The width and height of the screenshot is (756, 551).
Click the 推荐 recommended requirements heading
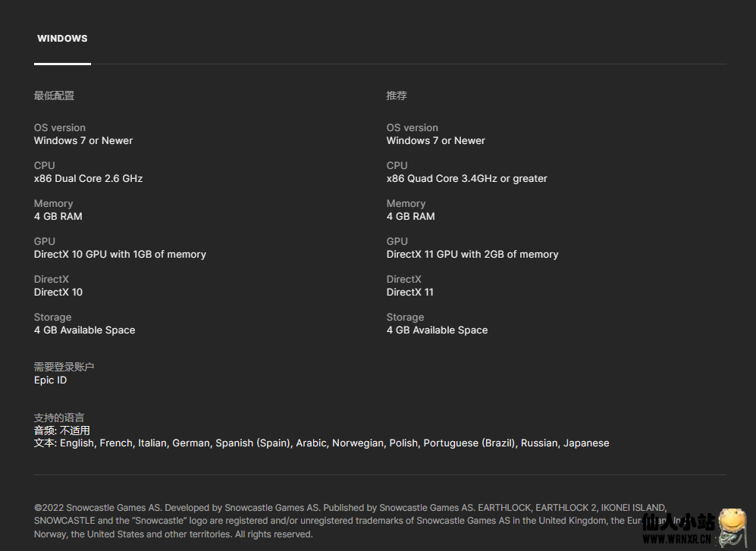pos(397,95)
